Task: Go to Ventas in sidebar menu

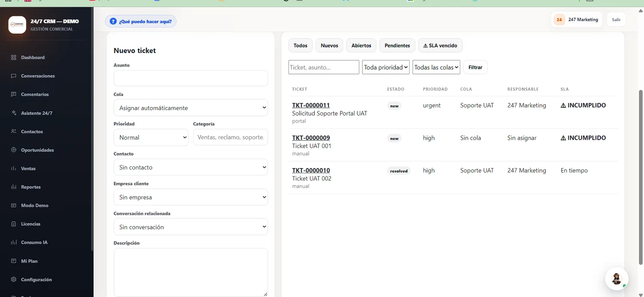Action: point(28,168)
